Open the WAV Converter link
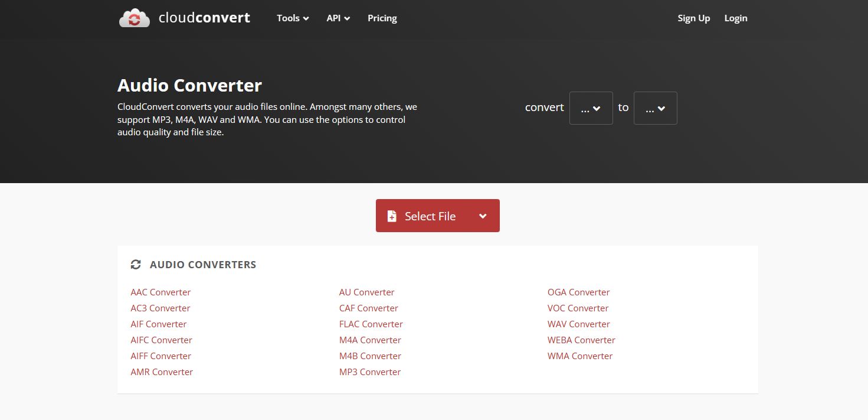868x420 pixels. click(578, 324)
